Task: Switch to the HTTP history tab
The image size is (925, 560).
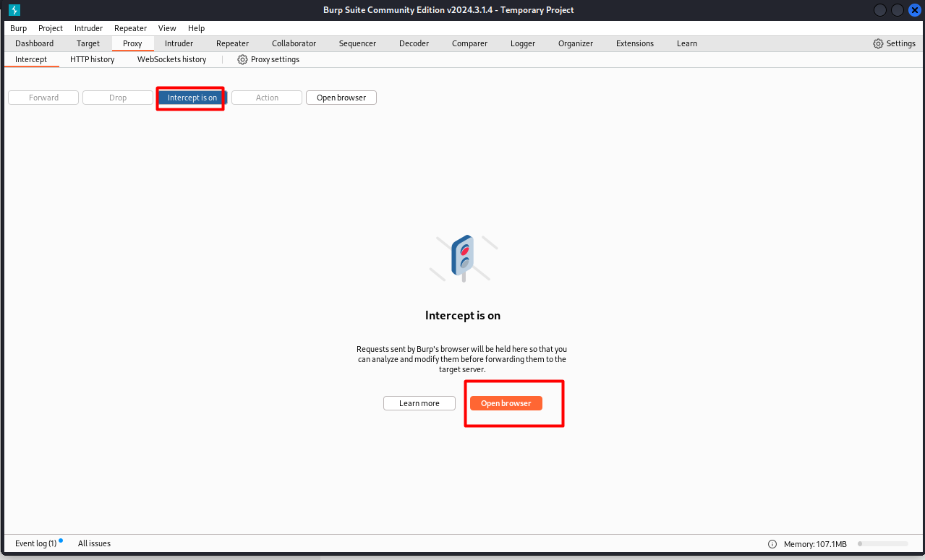Action: (x=92, y=59)
